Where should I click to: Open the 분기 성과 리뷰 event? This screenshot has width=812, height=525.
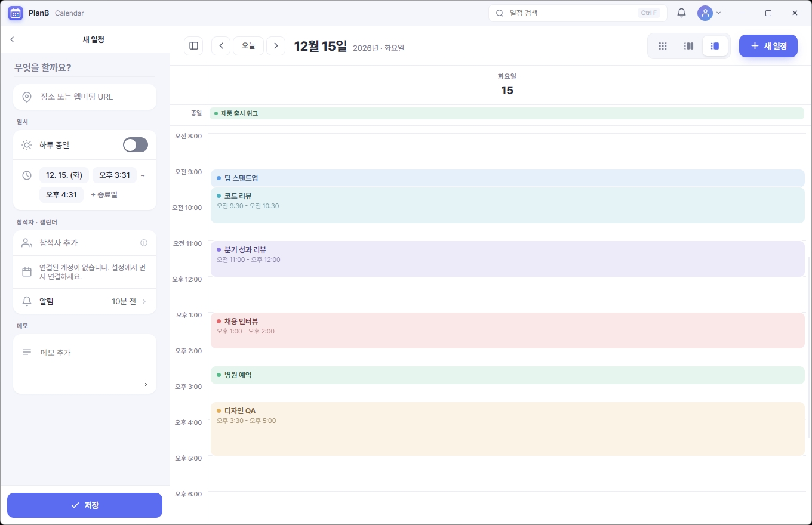[x=507, y=259]
